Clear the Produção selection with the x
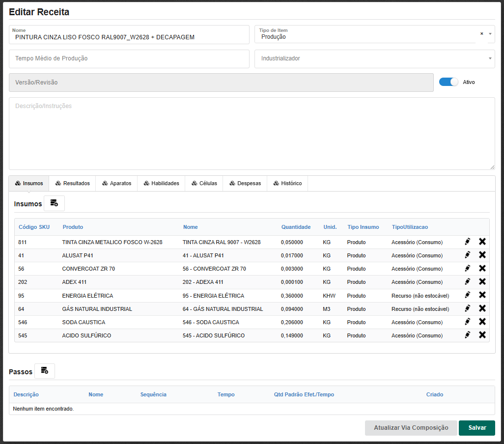This screenshot has width=504, height=444. click(x=481, y=33)
